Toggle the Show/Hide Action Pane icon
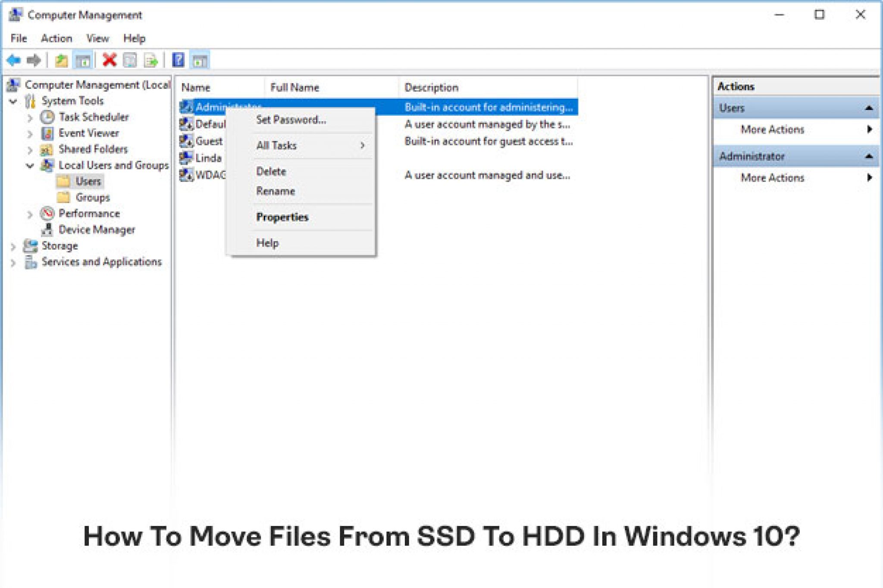 click(x=200, y=60)
